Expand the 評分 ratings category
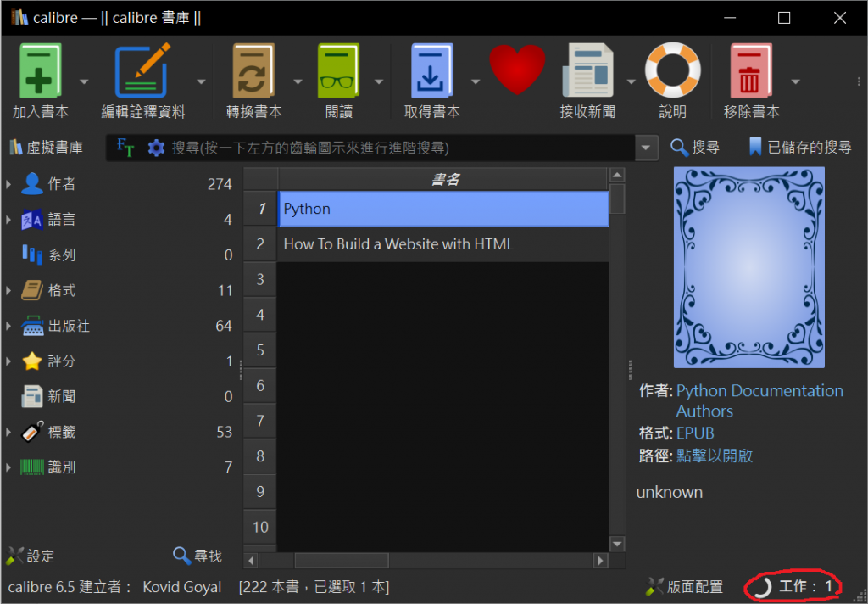 [8, 361]
